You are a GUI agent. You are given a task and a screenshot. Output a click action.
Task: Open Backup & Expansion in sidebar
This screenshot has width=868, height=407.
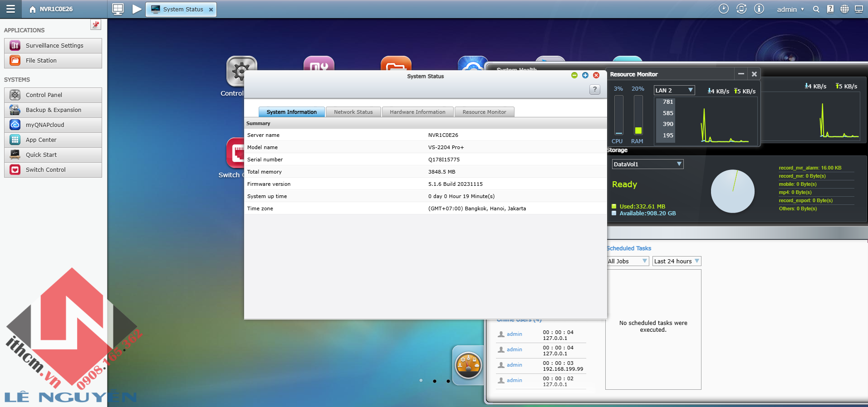(x=53, y=110)
